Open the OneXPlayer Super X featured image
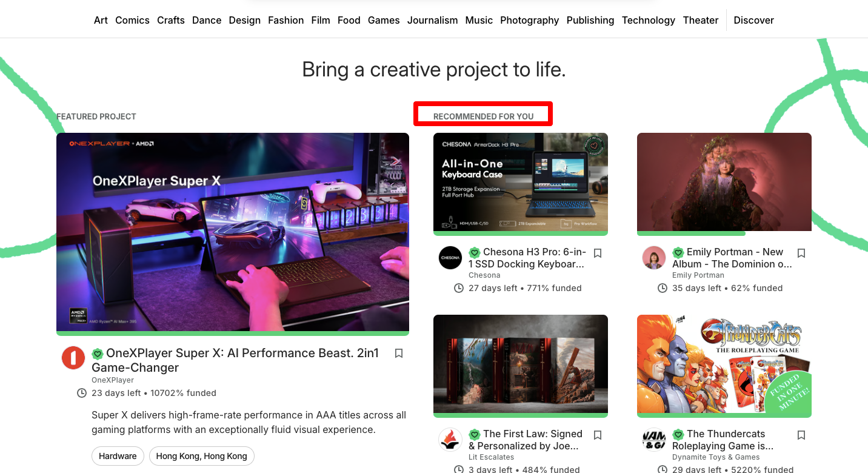The width and height of the screenshot is (868, 473). [x=233, y=232]
